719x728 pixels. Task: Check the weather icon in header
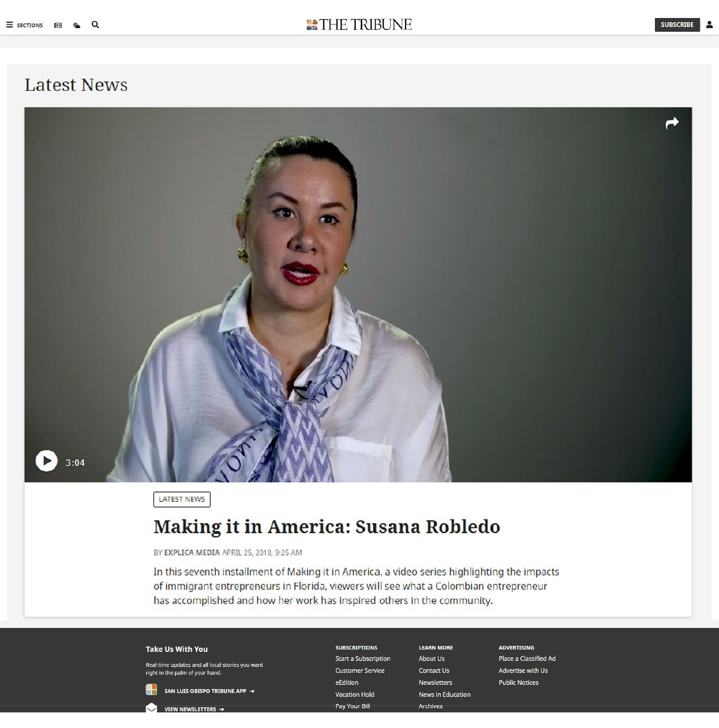(77, 25)
